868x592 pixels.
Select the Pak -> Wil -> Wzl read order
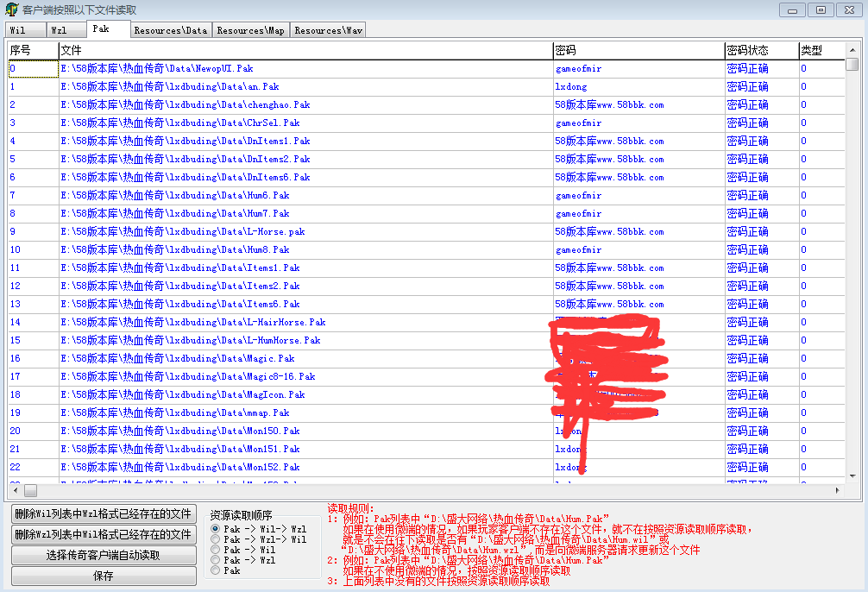[x=216, y=529]
